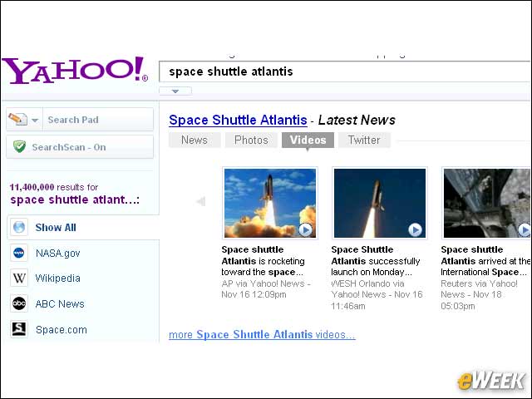Open the Search Pad notepad icon
Image resolution: width=532 pixels, height=399 pixels.
[17, 119]
